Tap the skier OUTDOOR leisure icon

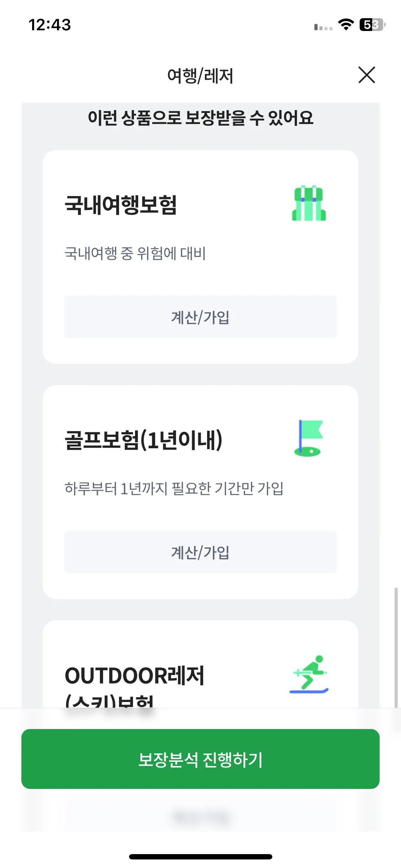tap(309, 674)
